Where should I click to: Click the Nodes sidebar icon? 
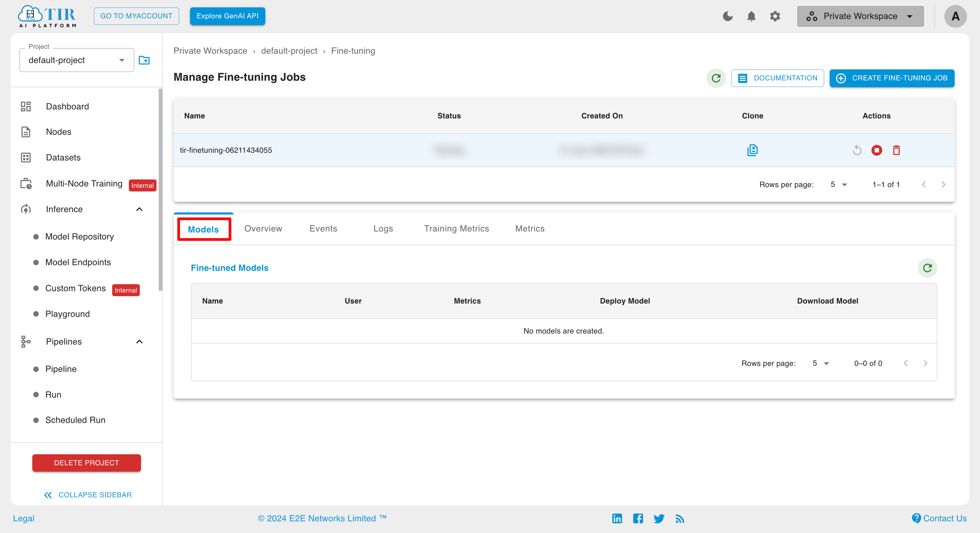coord(26,132)
